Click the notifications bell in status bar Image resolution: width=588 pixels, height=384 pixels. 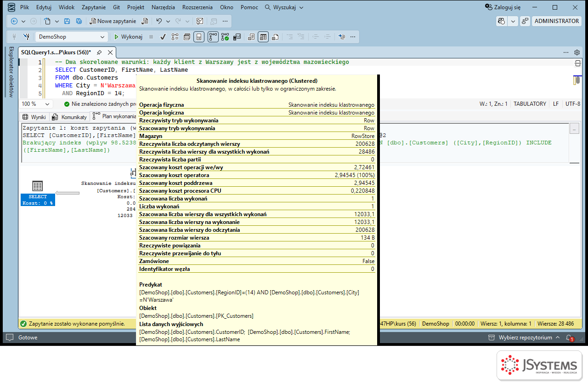coord(569,338)
